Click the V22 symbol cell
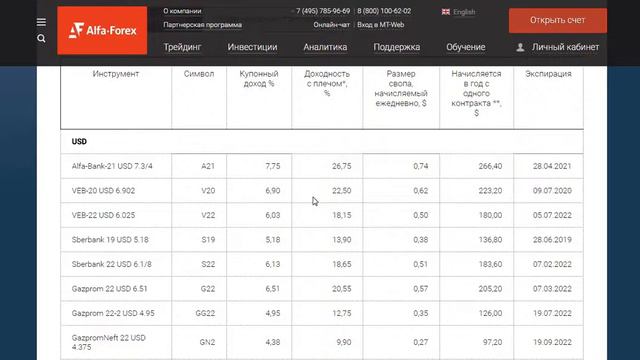Image resolution: width=640 pixels, height=360 pixels. coord(208,215)
